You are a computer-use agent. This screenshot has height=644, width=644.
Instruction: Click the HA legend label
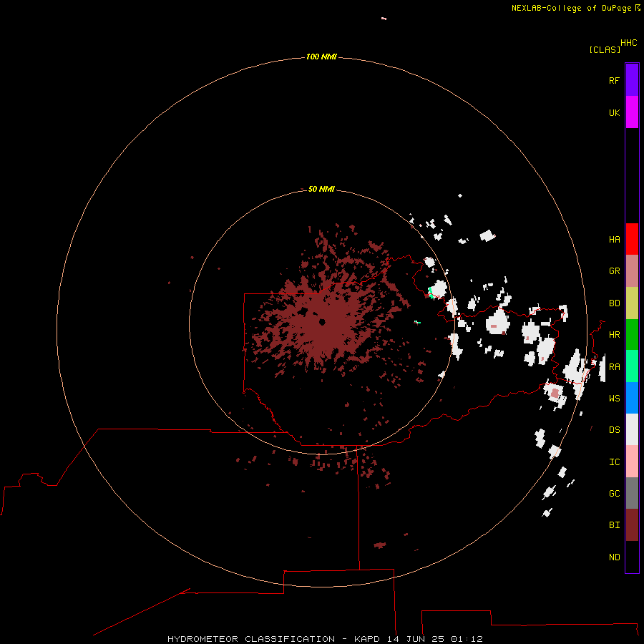[x=614, y=240]
